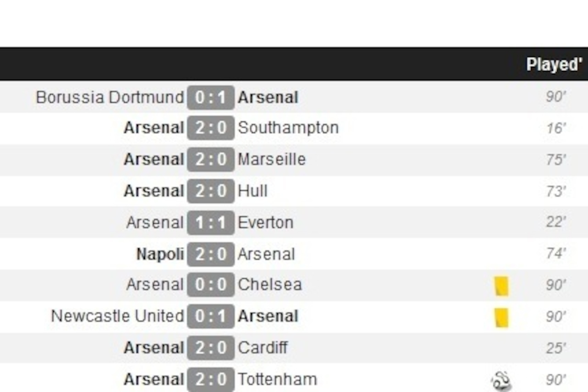The image size is (588, 392).
Task: Open the Tottenham team link
Action: click(277, 379)
